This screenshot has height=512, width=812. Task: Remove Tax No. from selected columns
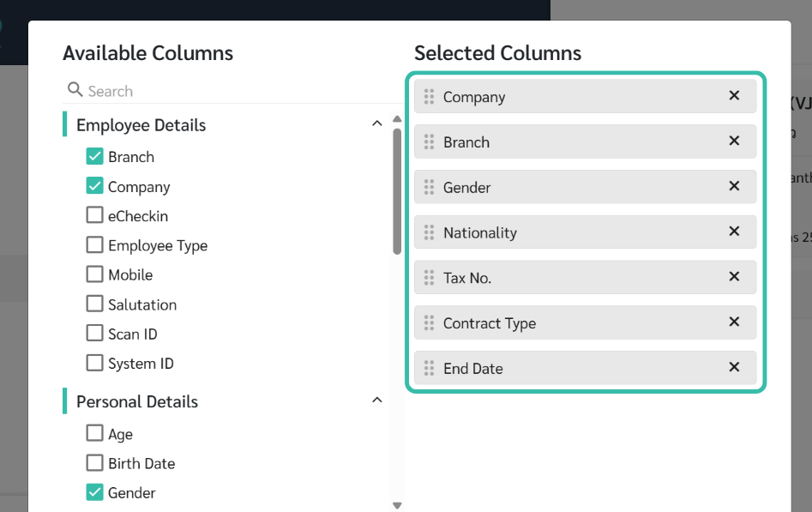click(734, 276)
